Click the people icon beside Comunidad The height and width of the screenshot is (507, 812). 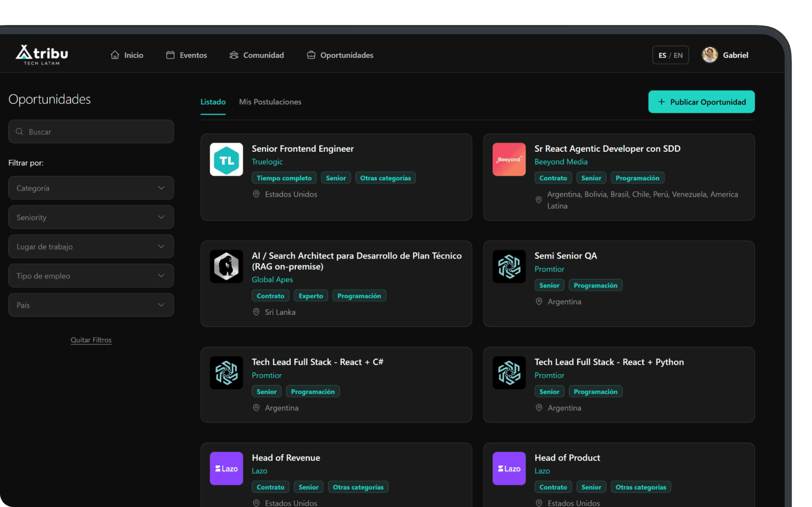tap(234, 55)
